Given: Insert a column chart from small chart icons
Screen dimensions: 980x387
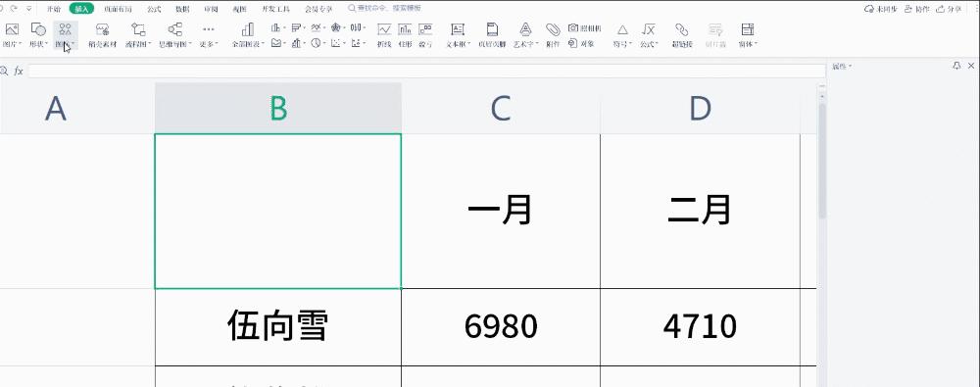Looking at the screenshot, I should point(275,28).
